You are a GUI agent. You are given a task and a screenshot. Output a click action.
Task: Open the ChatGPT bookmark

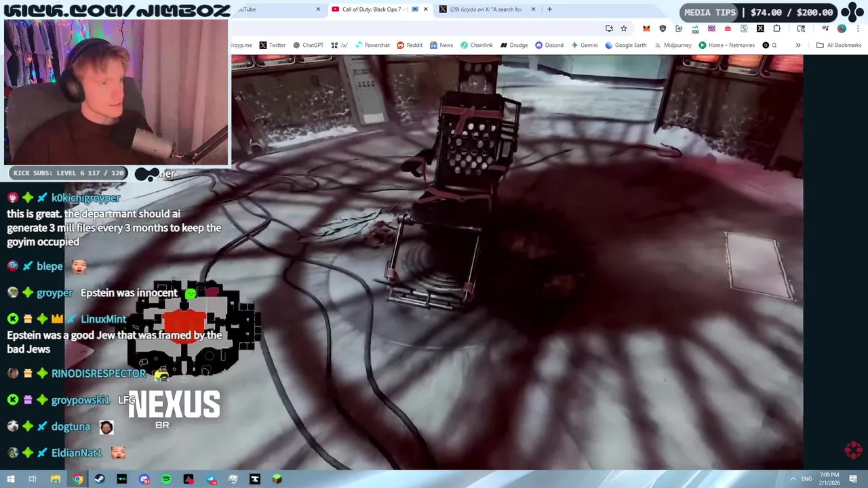(x=308, y=45)
